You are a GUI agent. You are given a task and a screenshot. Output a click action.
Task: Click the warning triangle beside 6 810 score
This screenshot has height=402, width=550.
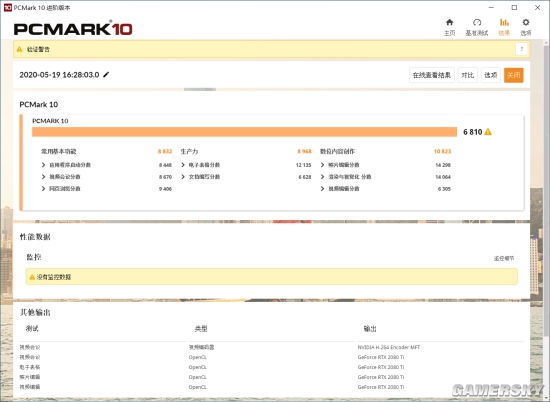pyautogui.click(x=488, y=132)
